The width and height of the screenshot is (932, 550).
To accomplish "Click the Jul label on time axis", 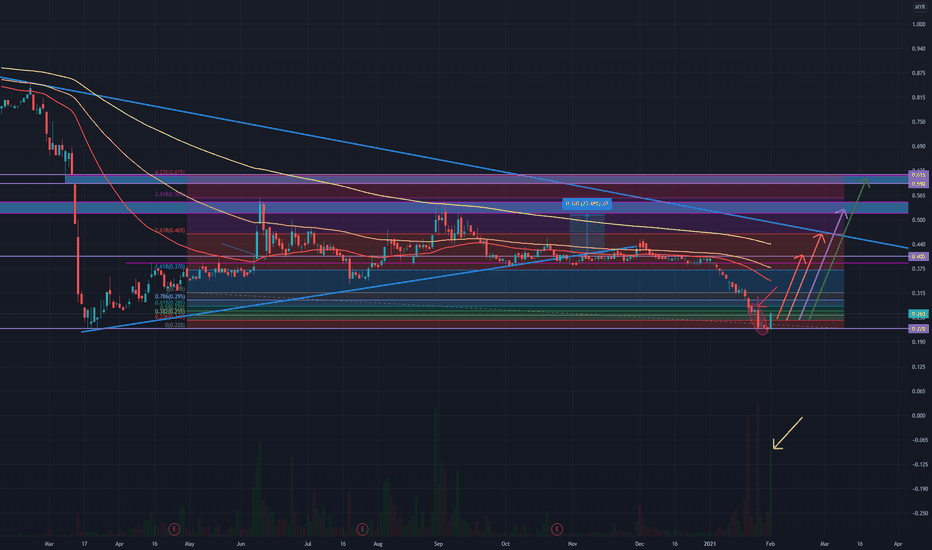I will [x=308, y=543].
